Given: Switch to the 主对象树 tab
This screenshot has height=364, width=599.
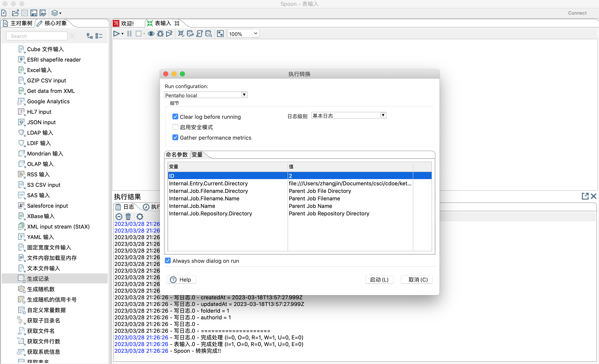Looking at the screenshot, I should [21, 23].
